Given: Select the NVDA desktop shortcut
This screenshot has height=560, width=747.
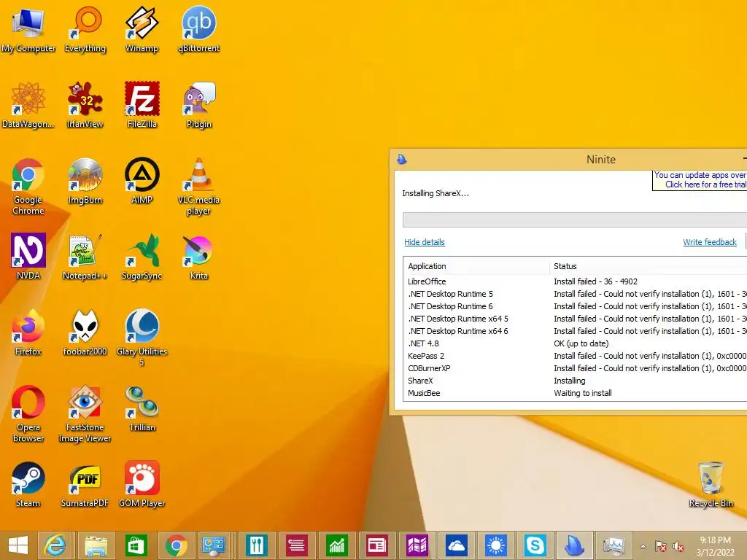Looking at the screenshot, I should click(28, 257).
